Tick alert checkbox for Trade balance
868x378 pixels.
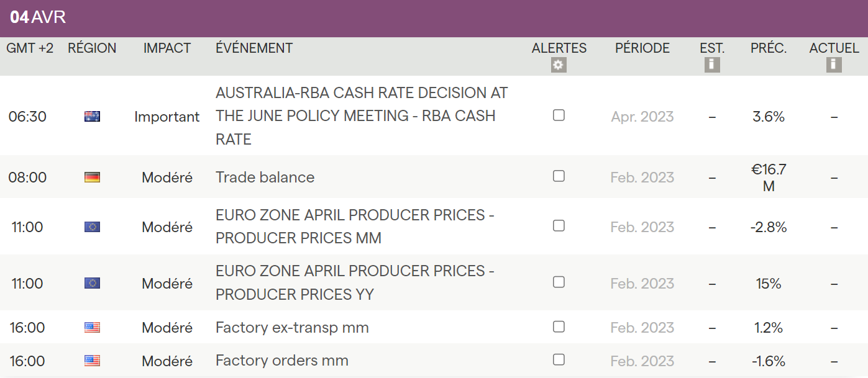[x=559, y=176]
